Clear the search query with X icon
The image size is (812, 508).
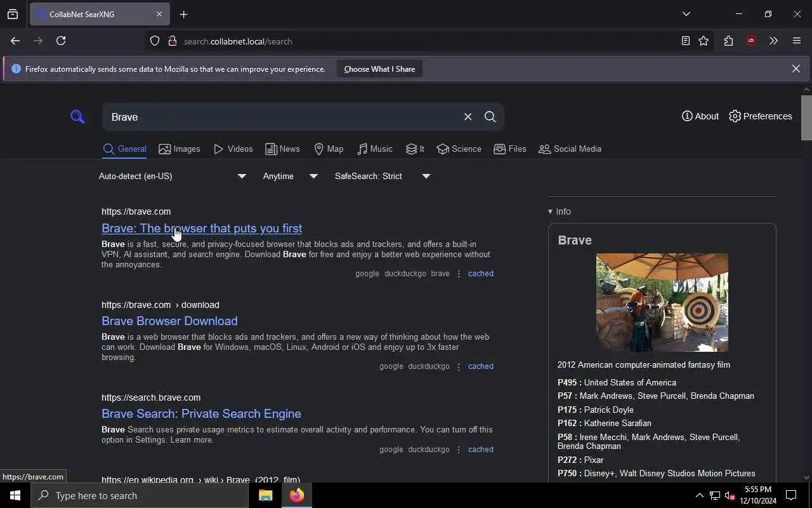pos(468,117)
